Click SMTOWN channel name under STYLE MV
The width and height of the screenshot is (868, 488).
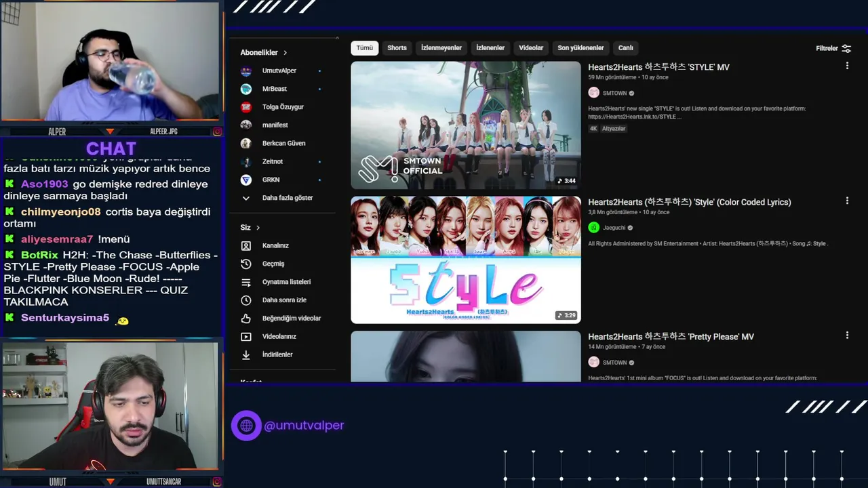click(614, 94)
